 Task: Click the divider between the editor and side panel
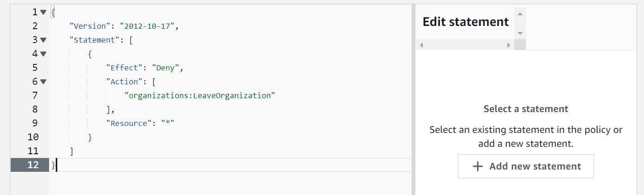tap(413, 100)
